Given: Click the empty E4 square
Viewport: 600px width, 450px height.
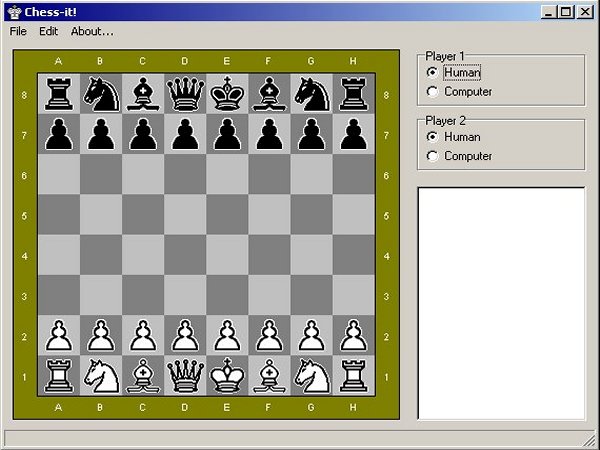Looking at the screenshot, I should click(x=227, y=254).
